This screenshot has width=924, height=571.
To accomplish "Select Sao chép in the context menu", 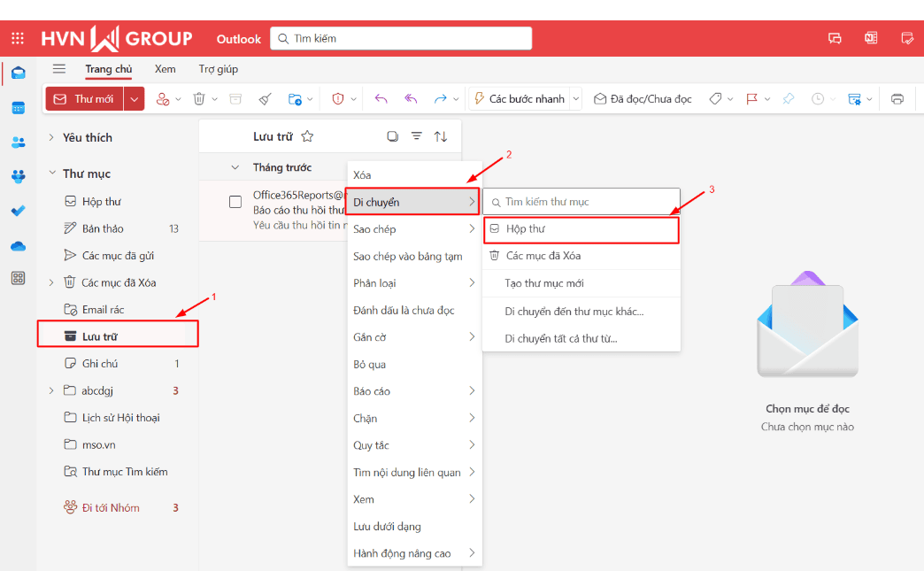I will point(415,229).
